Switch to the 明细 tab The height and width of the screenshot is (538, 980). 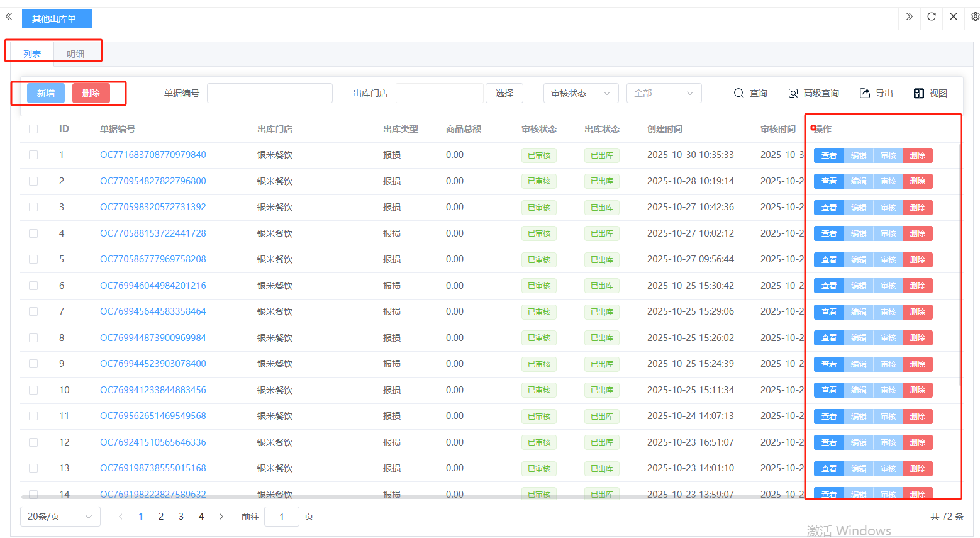click(75, 54)
